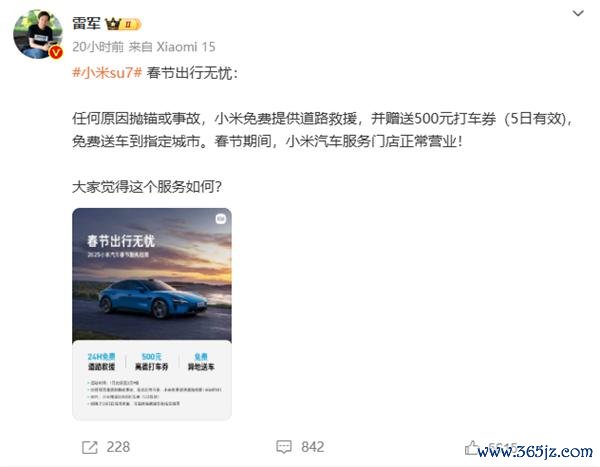
Task: Open the #小米su7# hashtag topic
Action: pyautogui.click(x=107, y=72)
